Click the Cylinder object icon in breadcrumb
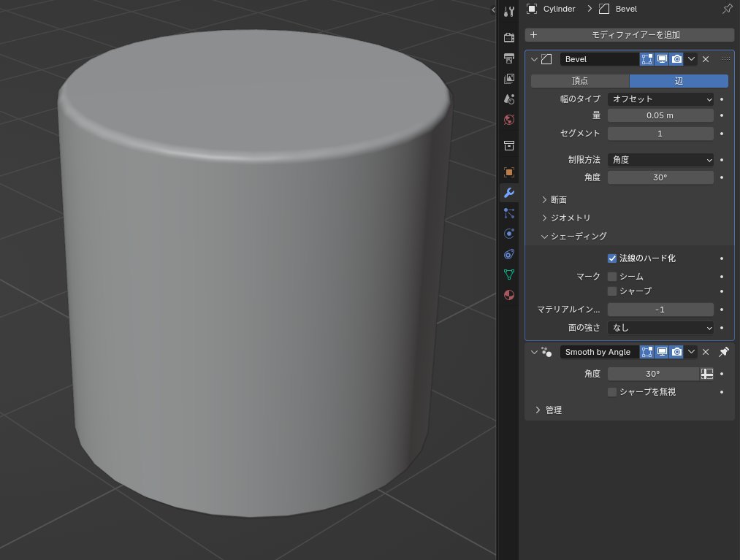740x560 pixels. click(532, 9)
